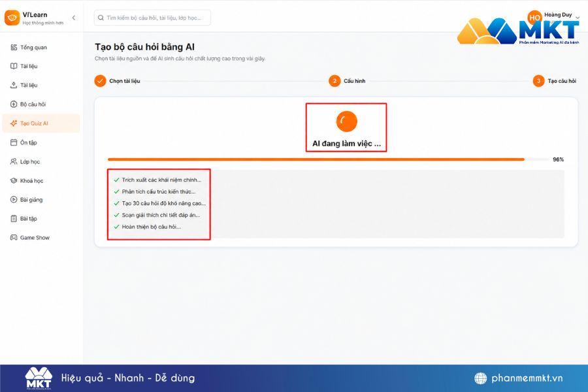The image size is (588, 392).
Task: Click the Bài giảng play icon
Action: click(14, 199)
